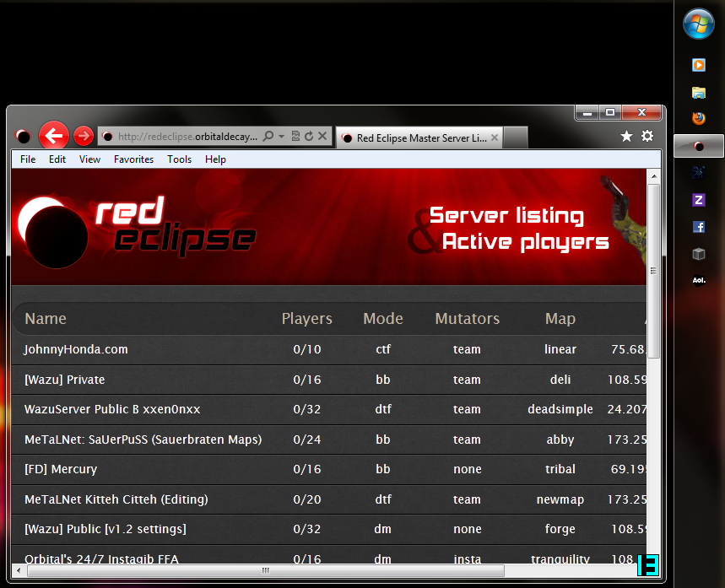Open the Tools gear icon
This screenshot has height=588, width=725.
(647, 136)
